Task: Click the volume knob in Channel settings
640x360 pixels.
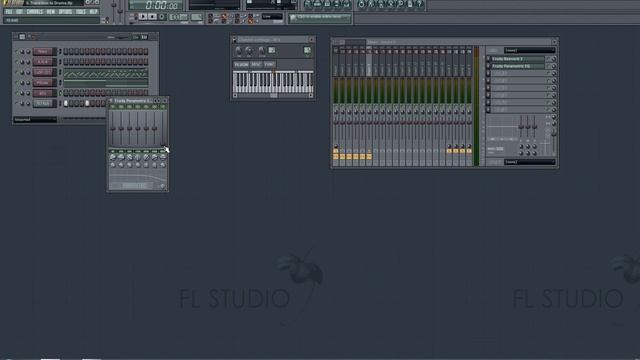Action: [x=249, y=51]
